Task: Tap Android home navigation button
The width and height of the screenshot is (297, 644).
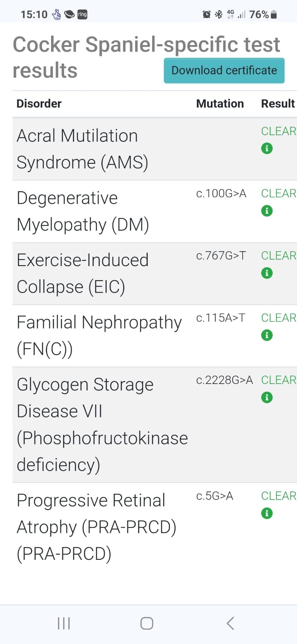Action: tap(147, 623)
